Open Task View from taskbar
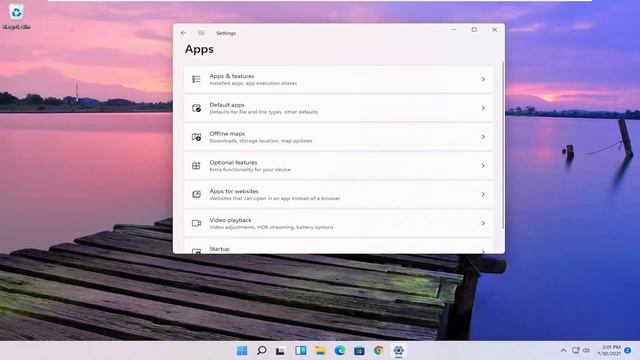This screenshot has height=360, width=640. pos(280,351)
